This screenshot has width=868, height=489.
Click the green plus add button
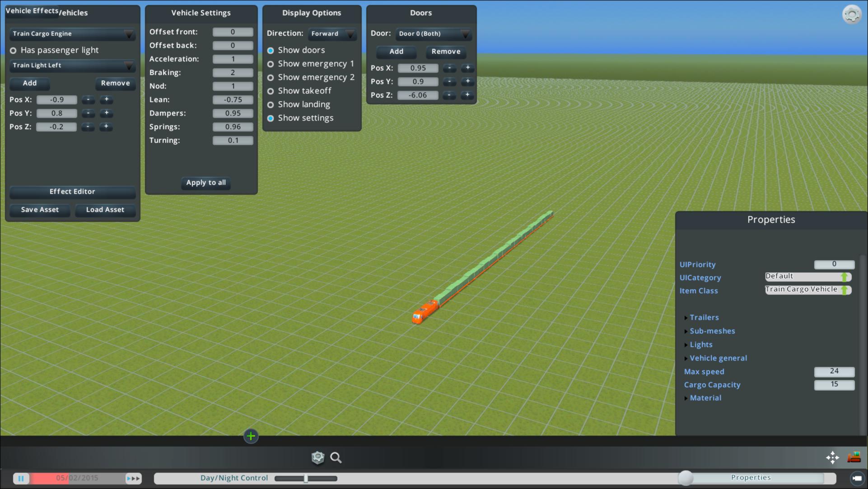click(x=251, y=436)
